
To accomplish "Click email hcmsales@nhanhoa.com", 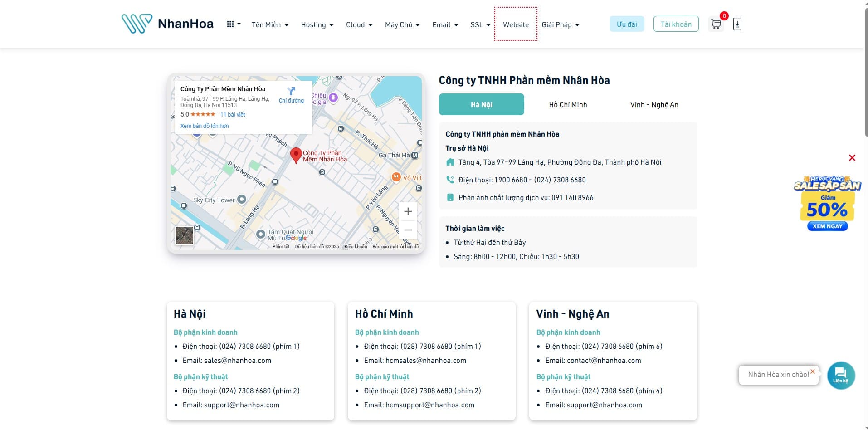I will (425, 361).
